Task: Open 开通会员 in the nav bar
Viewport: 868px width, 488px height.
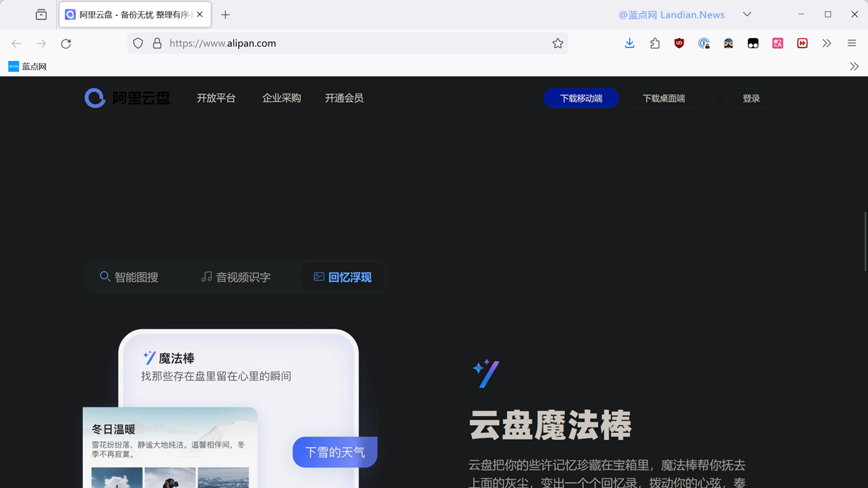Action: click(344, 98)
